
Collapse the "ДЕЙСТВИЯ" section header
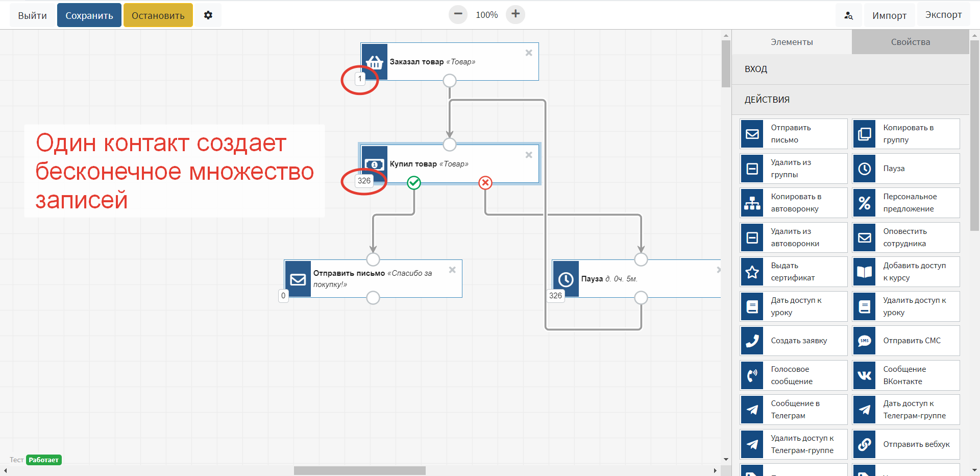point(850,100)
